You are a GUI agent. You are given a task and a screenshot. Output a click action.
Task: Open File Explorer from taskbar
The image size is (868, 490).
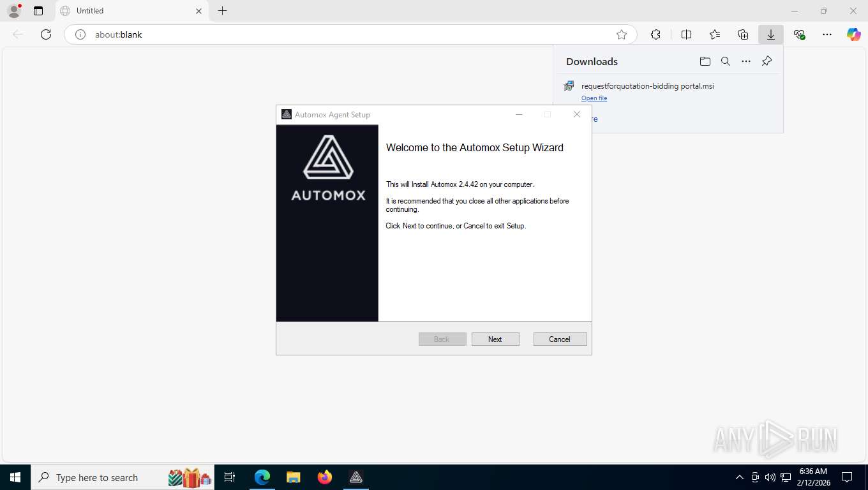[293, 477]
